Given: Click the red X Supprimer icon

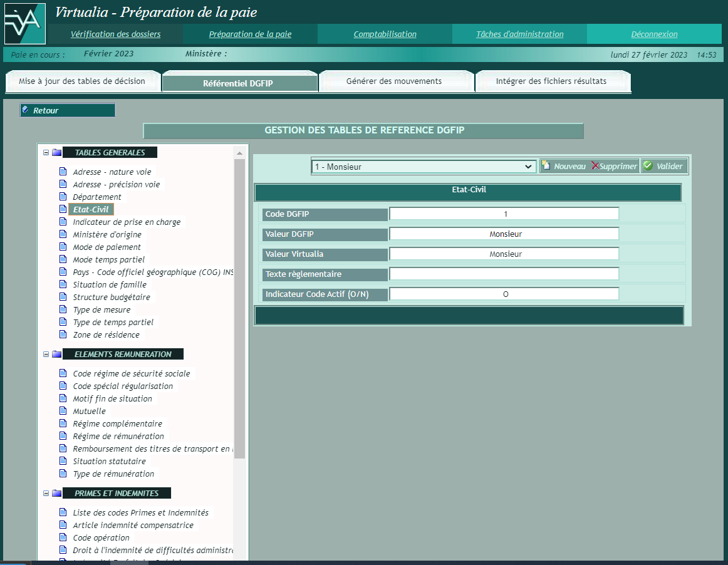Looking at the screenshot, I should point(595,166).
